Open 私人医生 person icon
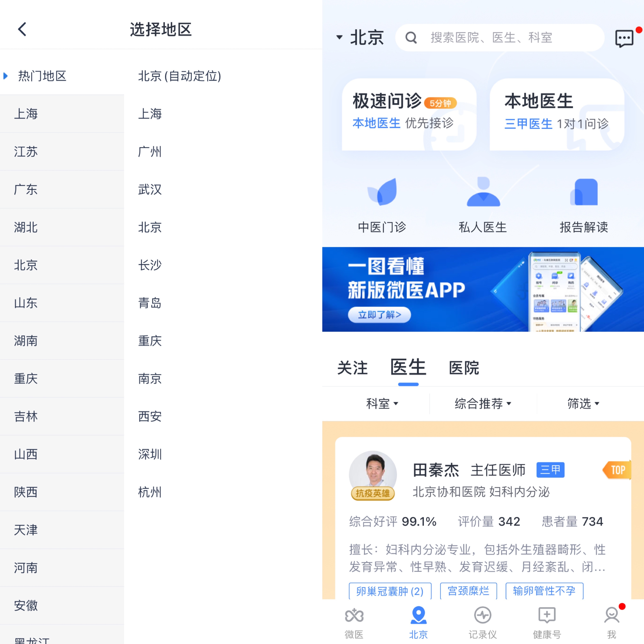Screen dimensions: 644x644 [x=483, y=192]
